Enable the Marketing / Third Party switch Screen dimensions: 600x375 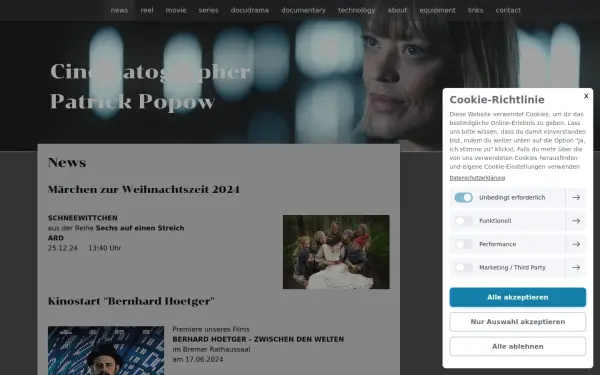click(463, 267)
